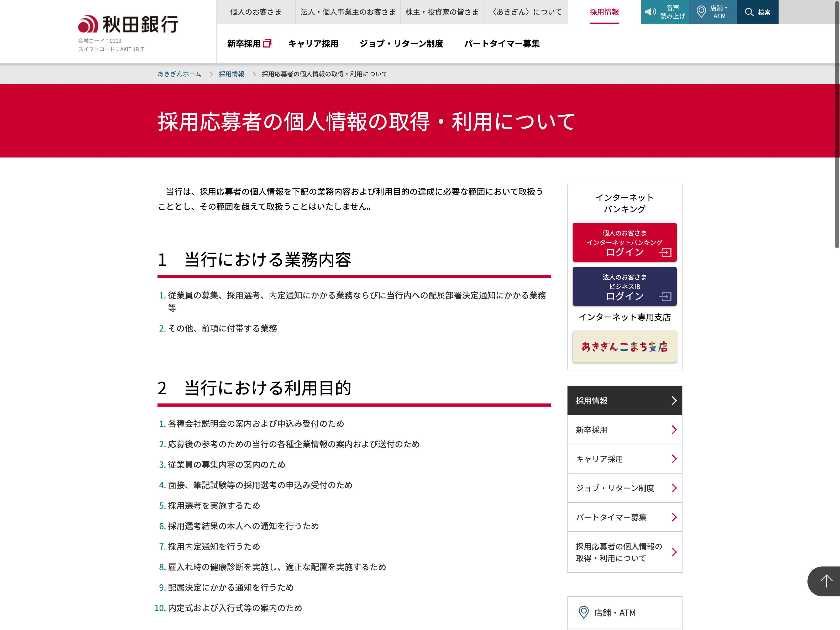Open the 個人のお客さま top tab
Image resolution: width=840 pixels, height=630 pixels.
click(x=256, y=12)
